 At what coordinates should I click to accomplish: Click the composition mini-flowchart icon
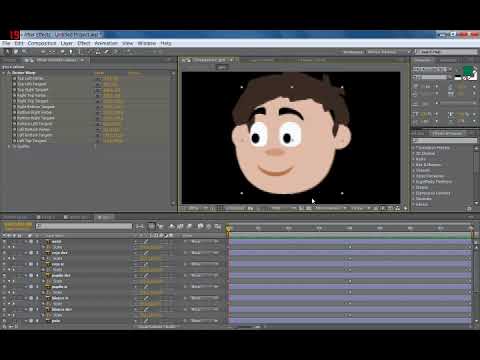tap(140, 227)
